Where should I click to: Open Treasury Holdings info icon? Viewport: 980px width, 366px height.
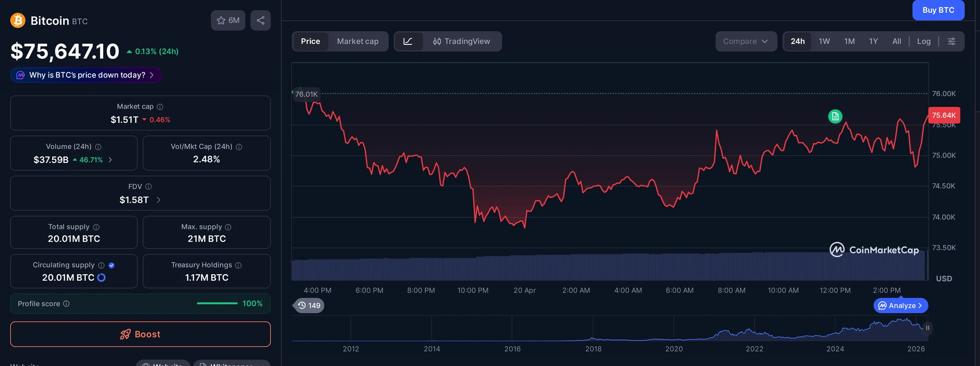click(x=238, y=265)
